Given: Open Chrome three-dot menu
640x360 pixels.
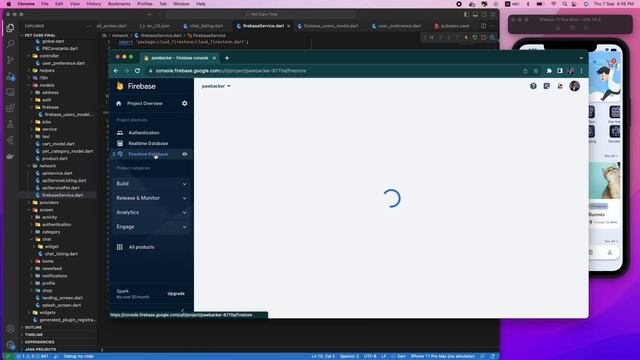Looking at the screenshot, I should [582, 71].
